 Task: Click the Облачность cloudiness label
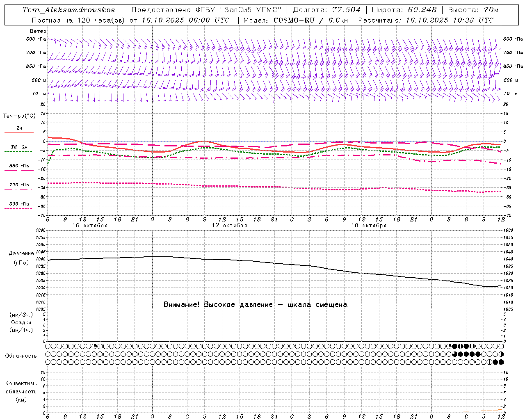[x=21, y=356]
